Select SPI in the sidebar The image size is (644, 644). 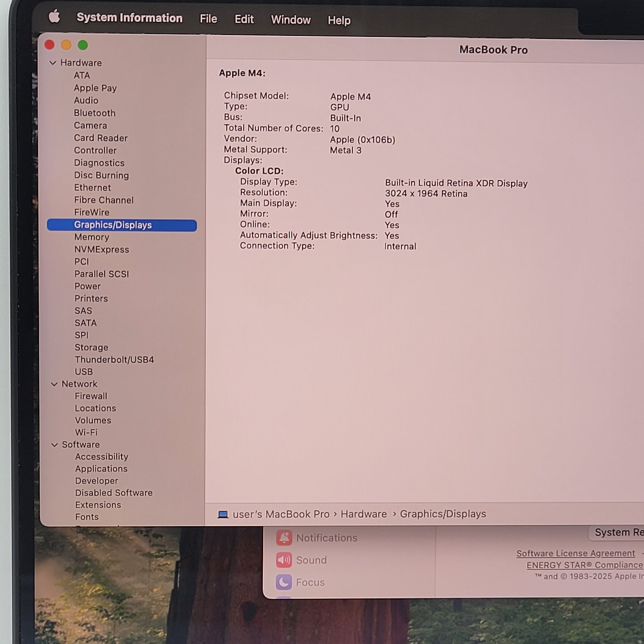click(x=82, y=335)
